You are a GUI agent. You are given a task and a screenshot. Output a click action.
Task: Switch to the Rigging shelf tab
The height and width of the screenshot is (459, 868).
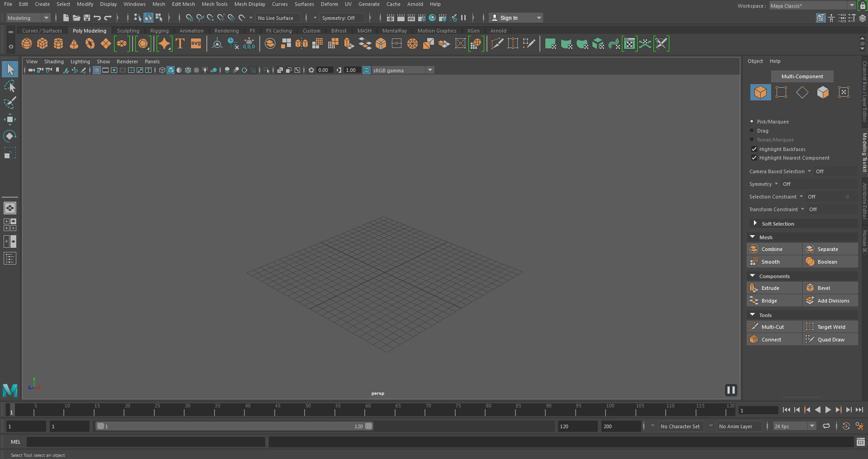[159, 31]
